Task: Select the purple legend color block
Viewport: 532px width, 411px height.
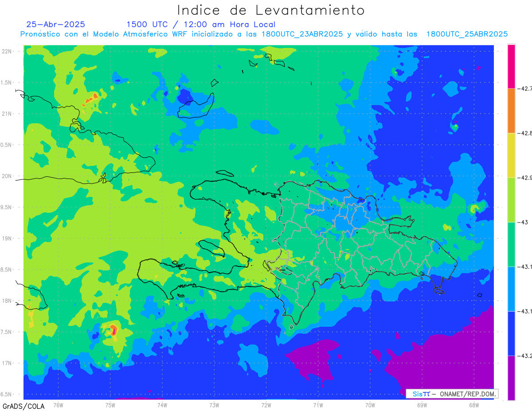Action: pyautogui.click(x=511, y=378)
